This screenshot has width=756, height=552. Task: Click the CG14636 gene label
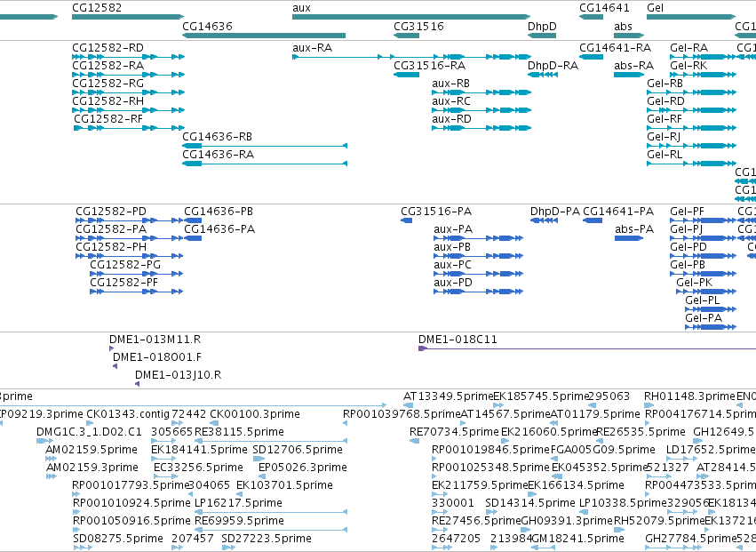click(207, 26)
